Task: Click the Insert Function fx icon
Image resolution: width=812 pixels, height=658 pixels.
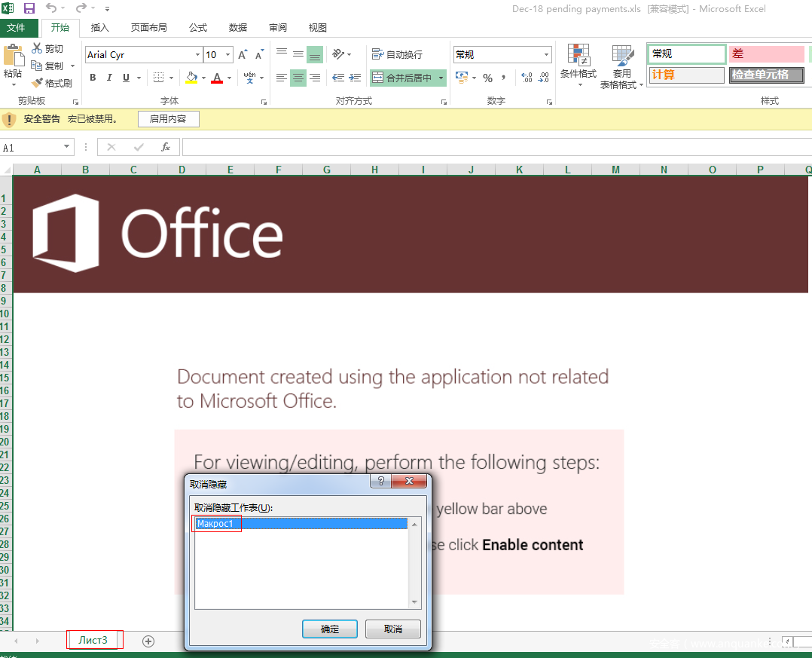Action: [x=166, y=147]
